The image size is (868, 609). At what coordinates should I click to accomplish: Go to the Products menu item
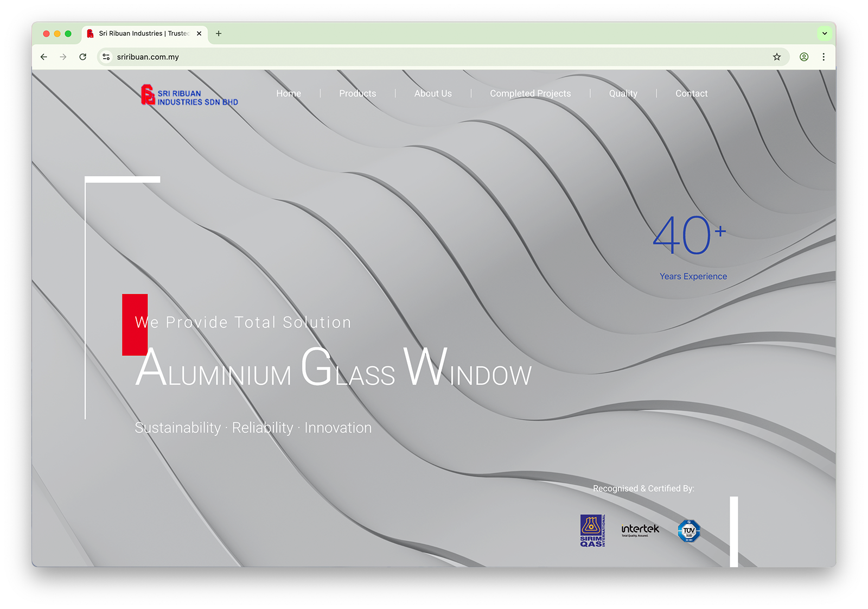point(358,93)
